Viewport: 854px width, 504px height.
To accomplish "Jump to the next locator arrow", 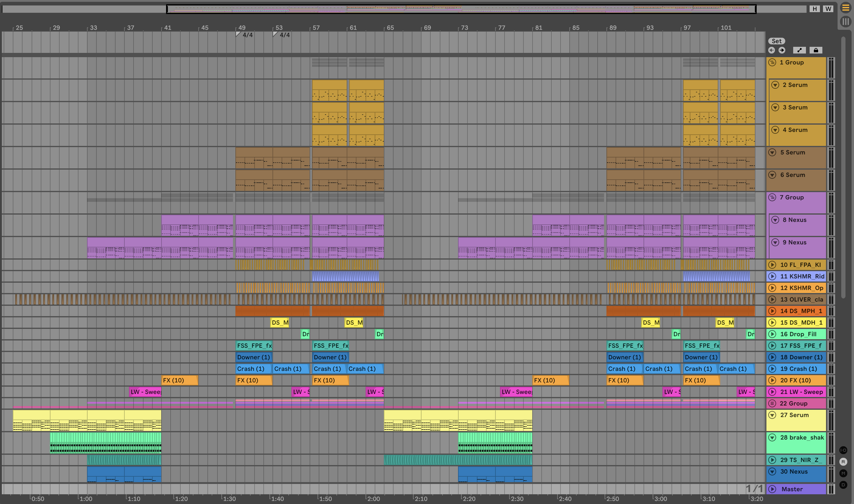I will (x=782, y=50).
